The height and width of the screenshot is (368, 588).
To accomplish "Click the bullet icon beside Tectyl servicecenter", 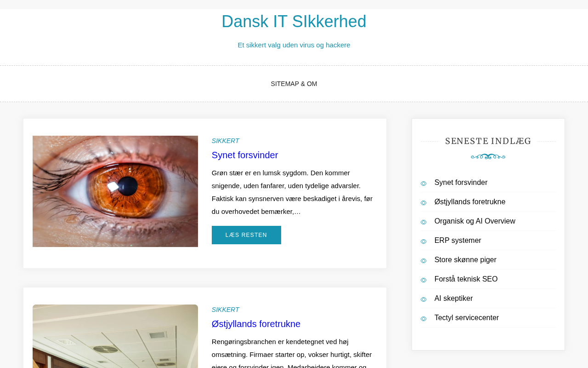I will click(x=424, y=319).
